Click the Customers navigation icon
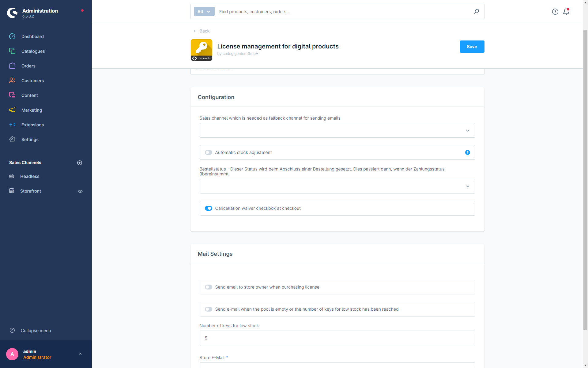Viewport: 588px width, 368px height. pyautogui.click(x=12, y=80)
